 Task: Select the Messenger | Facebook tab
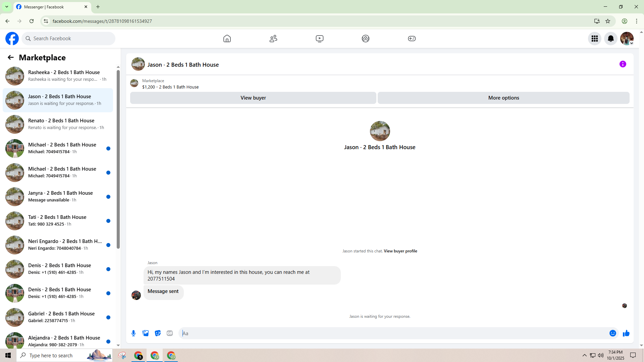click(x=52, y=7)
